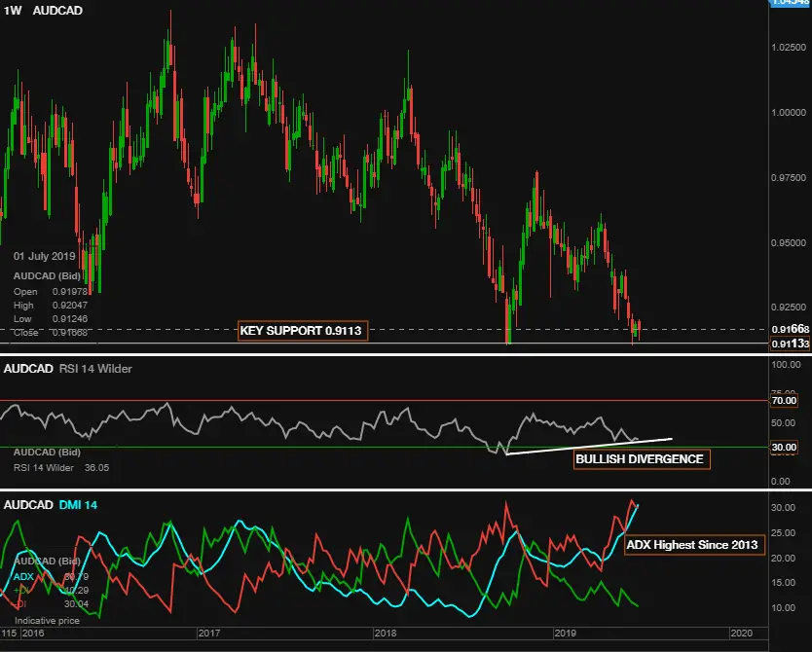The height and width of the screenshot is (652, 812).
Task: Select the white bullish divergence trendline
Action: click(589, 447)
